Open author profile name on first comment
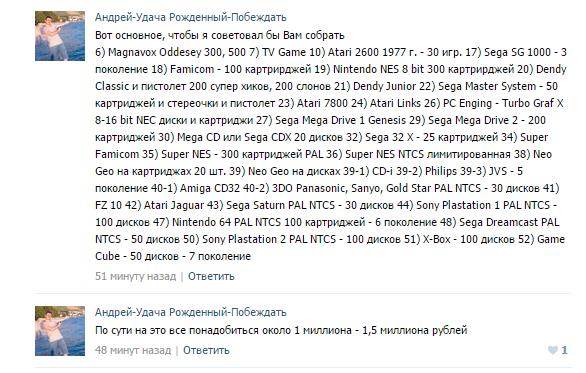This screenshot has height=373, width=586. (x=191, y=17)
